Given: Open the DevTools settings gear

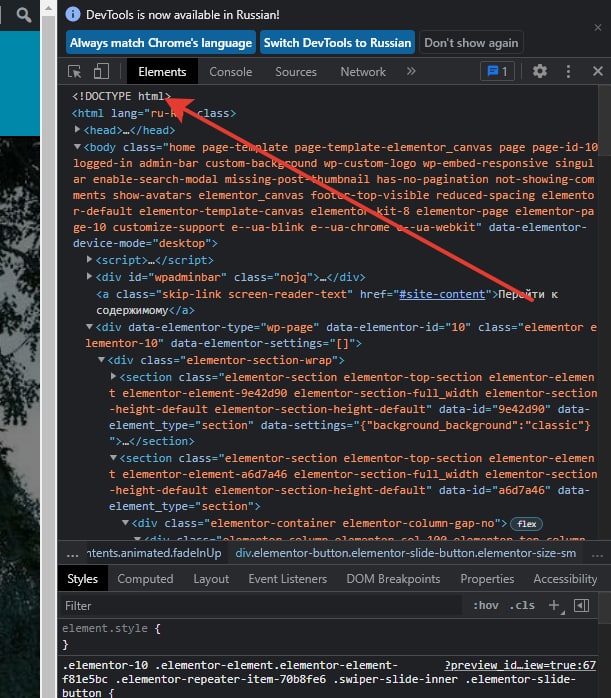Looking at the screenshot, I should (x=540, y=71).
